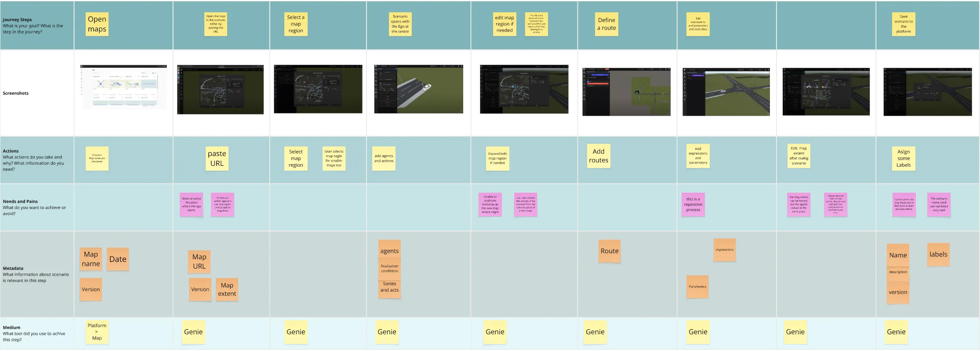
Task: Click the 'Genie' note below 'Map URL' column
Action: 193,332
